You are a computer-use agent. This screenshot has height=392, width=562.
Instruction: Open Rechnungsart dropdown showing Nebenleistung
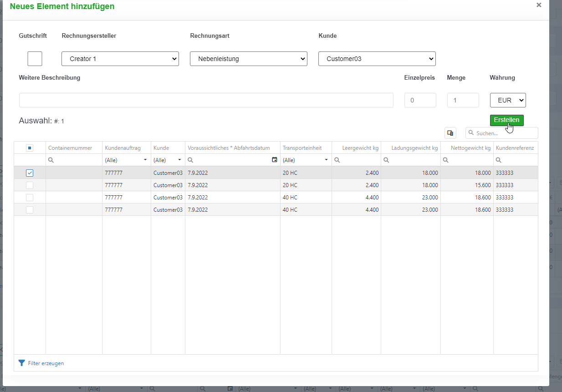tap(249, 59)
